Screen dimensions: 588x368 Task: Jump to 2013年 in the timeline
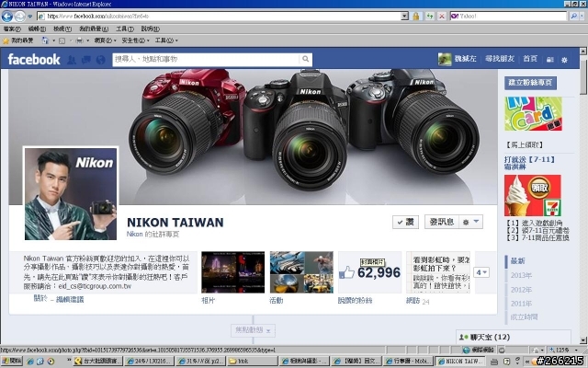pyautogui.click(x=521, y=275)
